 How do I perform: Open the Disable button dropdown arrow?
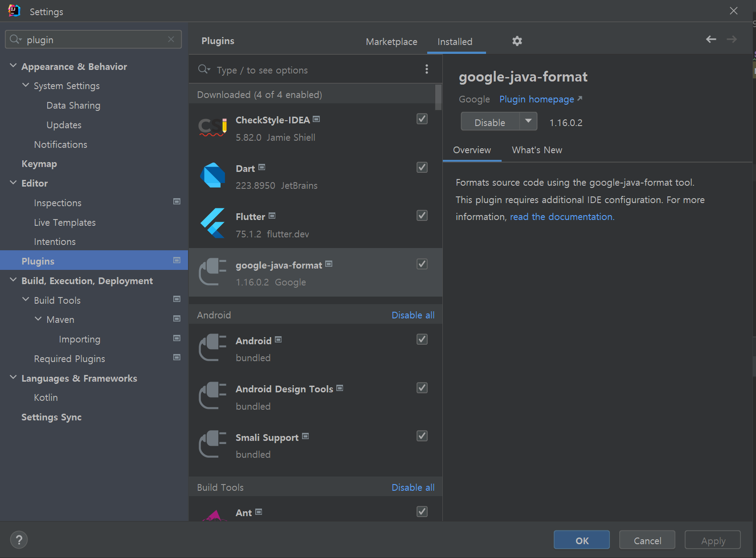pos(528,122)
